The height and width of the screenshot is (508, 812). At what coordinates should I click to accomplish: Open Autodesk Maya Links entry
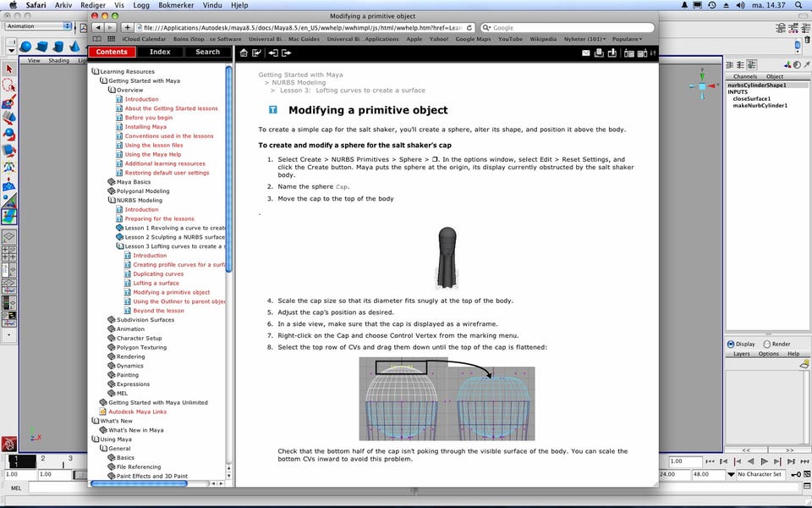pyautogui.click(x=137, y=411)
